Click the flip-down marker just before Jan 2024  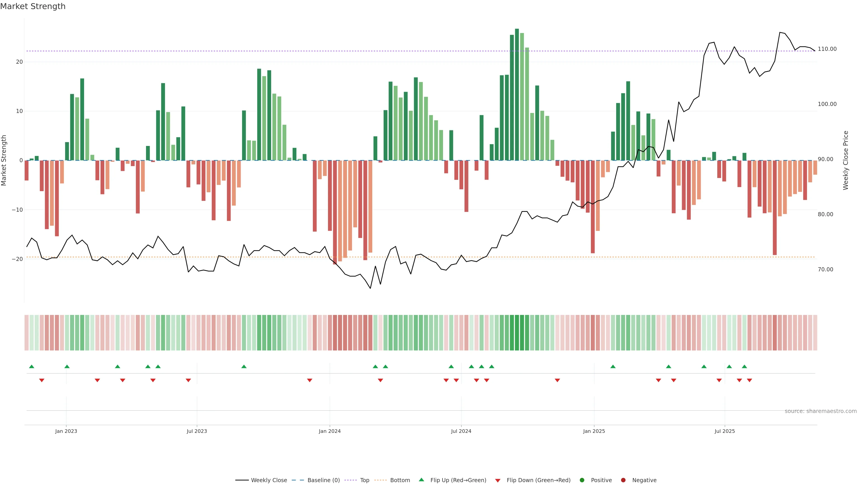pyautogui.click(x=310, y=380)
